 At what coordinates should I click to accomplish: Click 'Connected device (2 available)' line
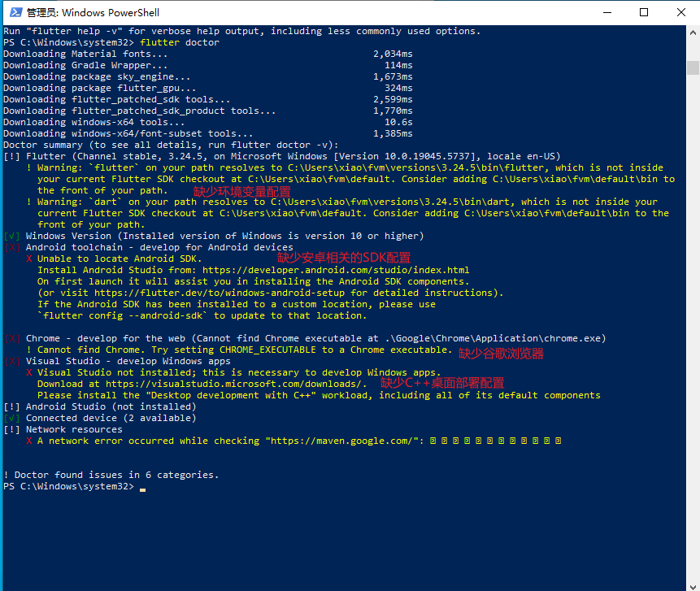[111, 419]
